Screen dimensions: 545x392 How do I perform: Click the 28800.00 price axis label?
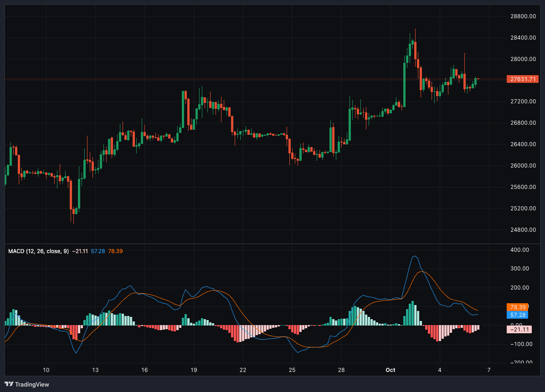pyautogui.click(x=522, y=16)
